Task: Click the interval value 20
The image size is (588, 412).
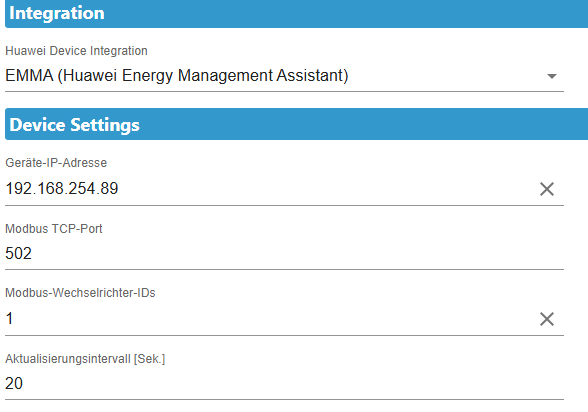Action: [14, 384]
